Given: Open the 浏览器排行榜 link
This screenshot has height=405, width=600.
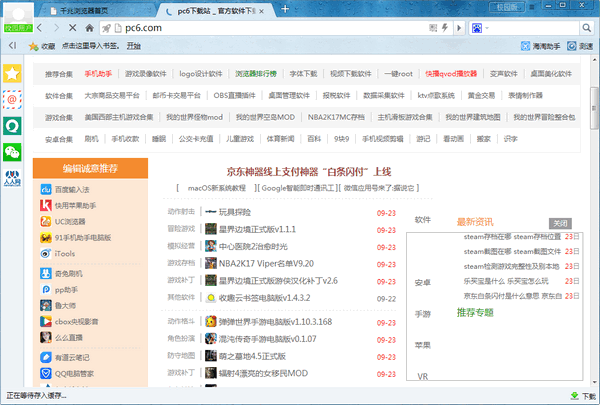Looking at the screenshot, I should coord(256,74).
